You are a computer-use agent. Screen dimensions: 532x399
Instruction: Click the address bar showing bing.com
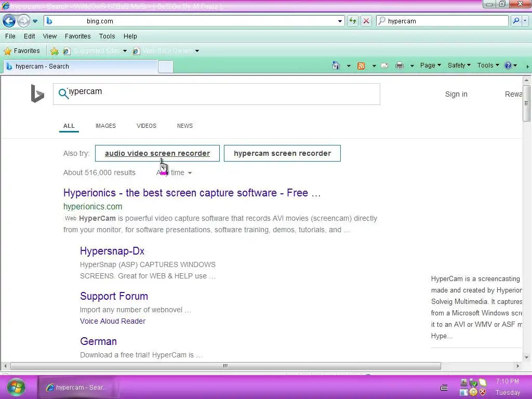[194, 21]
